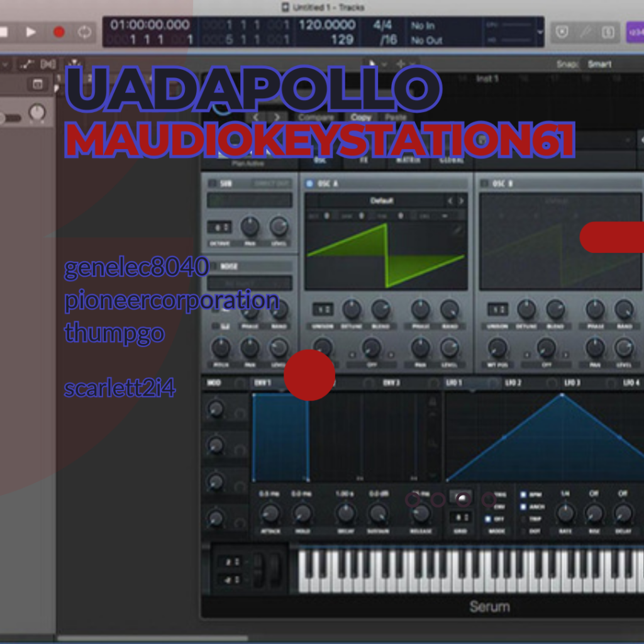Viewport: 644px width, 644px height.
Task: Click the No In MIDI indicator
Action: coord(423,25)
